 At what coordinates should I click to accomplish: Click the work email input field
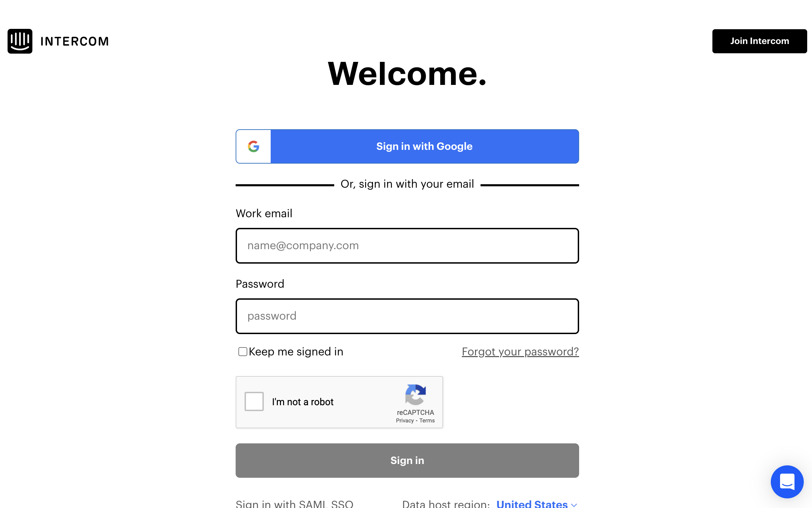(407, 245)
